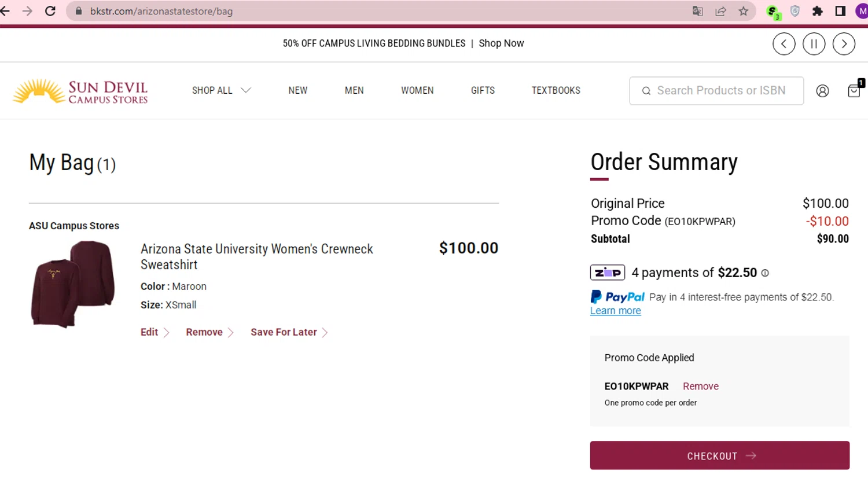868x478 pixels.
Task: Click the Sun Devil Campus Stores logo
Action: point(80,91)
